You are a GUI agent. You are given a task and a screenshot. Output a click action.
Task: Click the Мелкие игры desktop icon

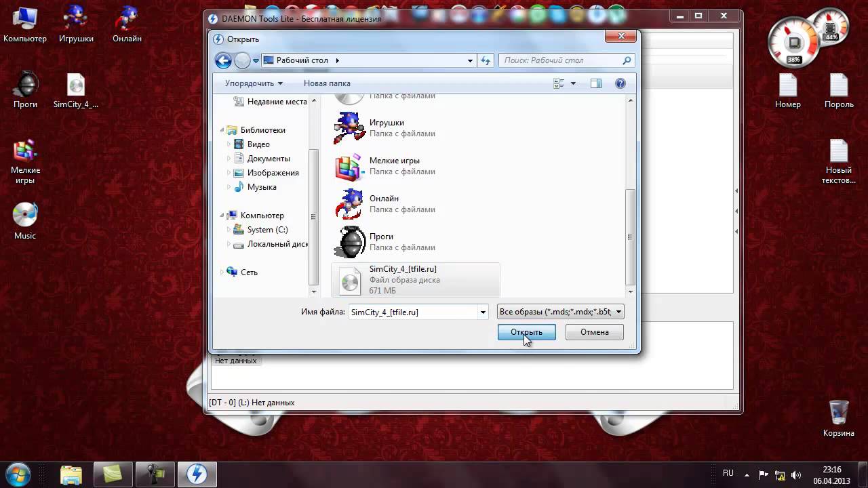coord(25,161)
